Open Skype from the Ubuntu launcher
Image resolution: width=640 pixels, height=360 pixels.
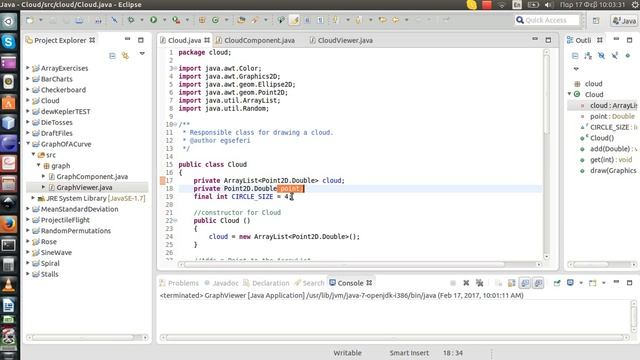tap(9, 42)
